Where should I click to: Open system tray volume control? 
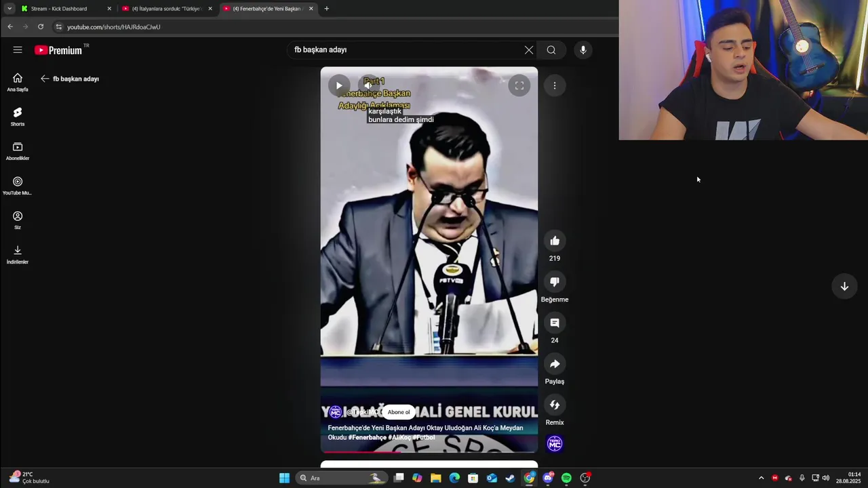point(825,478)
